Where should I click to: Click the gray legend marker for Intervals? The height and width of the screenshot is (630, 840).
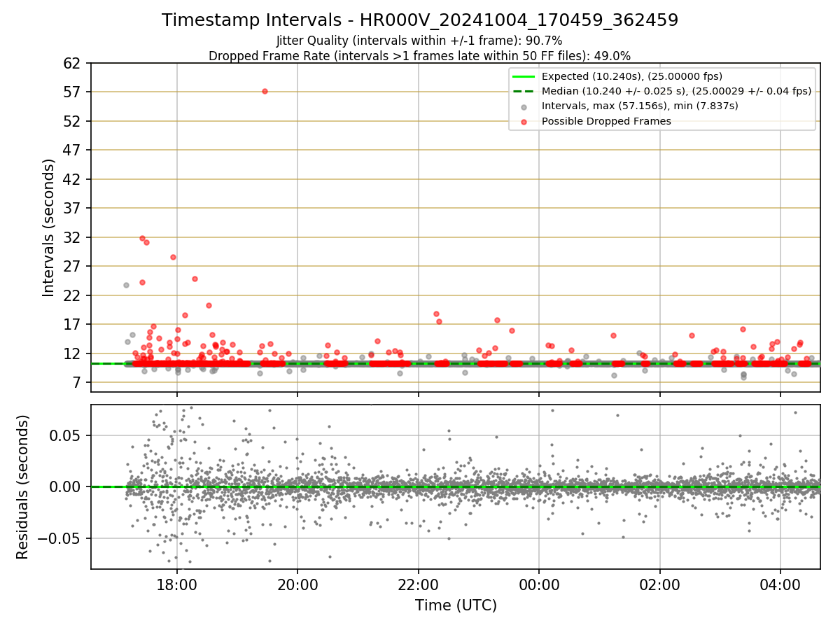click(524, 106)
